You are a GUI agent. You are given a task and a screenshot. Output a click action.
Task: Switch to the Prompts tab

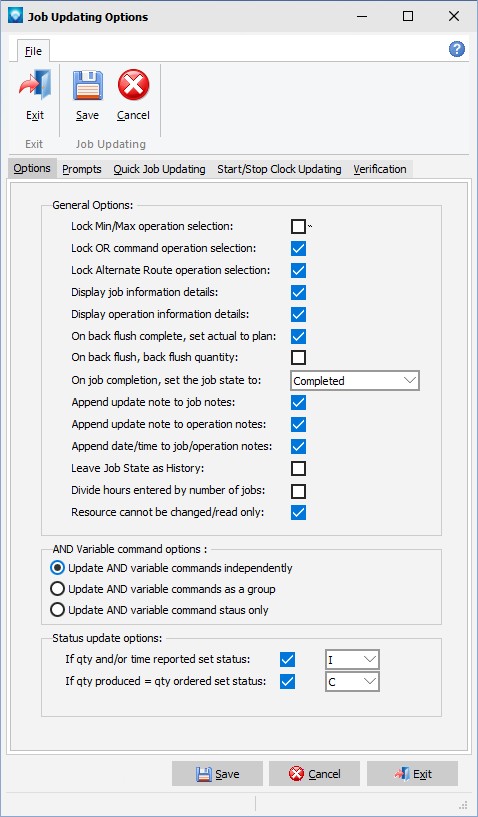pyautogui.click(x=82, y=169)
